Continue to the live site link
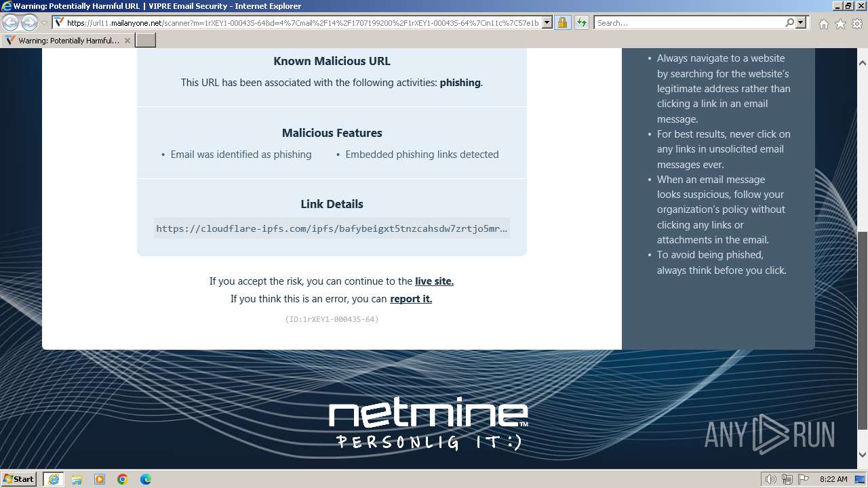The image size is (868, 488). 434,281
